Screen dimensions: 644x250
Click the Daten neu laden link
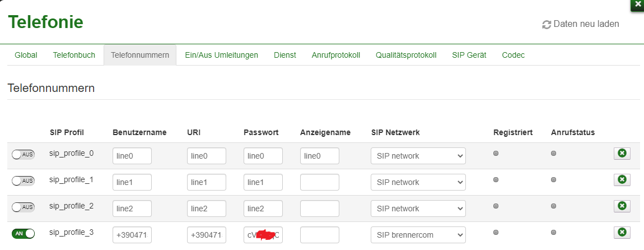coord(586,24)
